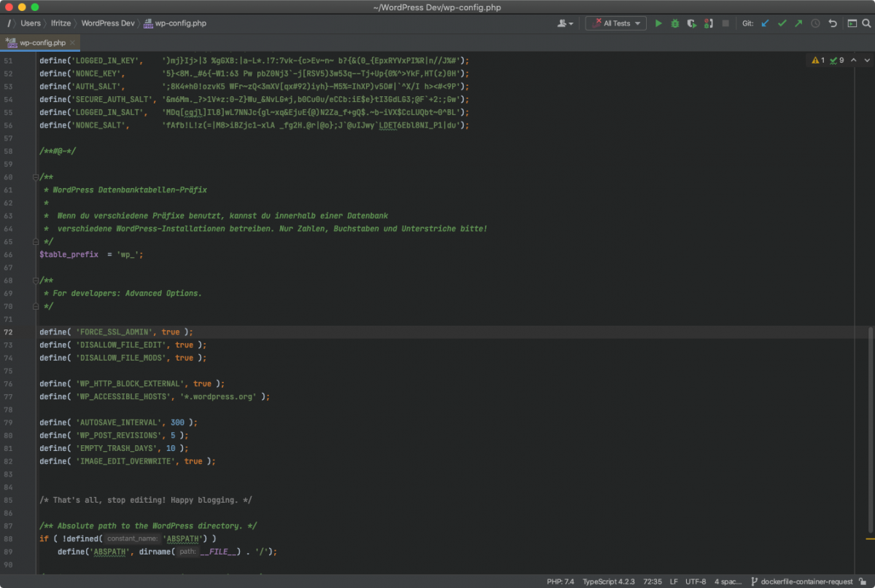The width and height of the screenshot is (875, 588).
Task: Click the 'DISALLOW_FILE_MODS' constant
Action: (122, 358)
